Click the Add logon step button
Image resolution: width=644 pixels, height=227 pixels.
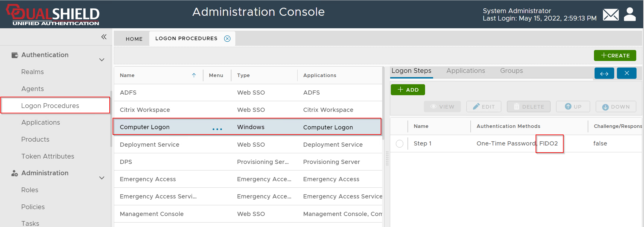coord(408,90)
